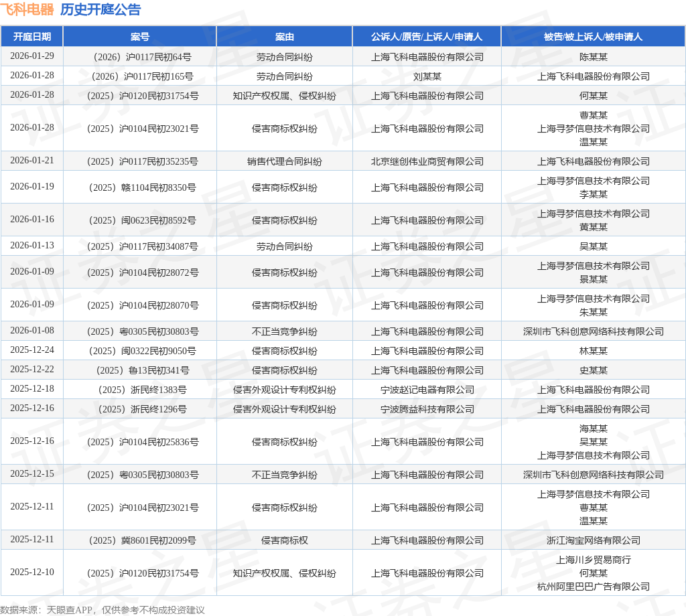Viewport: 686px width, 616px height.
Task: Click defendant 吴某某 in the 2026-01-13 row
Action: pos(594,246)
